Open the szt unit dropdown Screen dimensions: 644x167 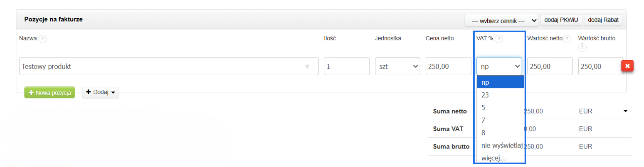coord(397,67)
